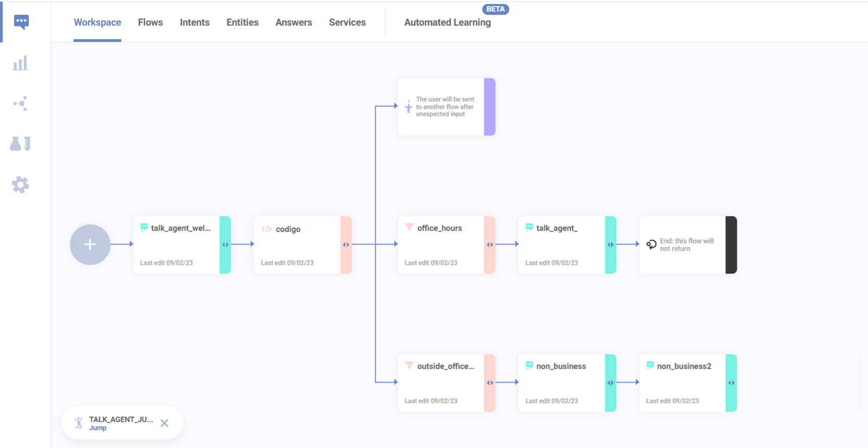Expand the talk_agent_wel node side handle
868x448 pixels.
(225, 245)
